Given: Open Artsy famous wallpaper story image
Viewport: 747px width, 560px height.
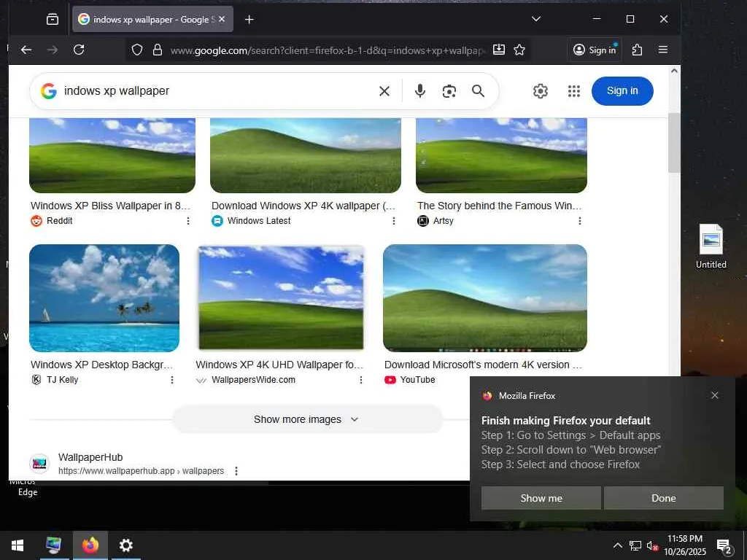Looking at the screenshot, I should click(501, 155).
